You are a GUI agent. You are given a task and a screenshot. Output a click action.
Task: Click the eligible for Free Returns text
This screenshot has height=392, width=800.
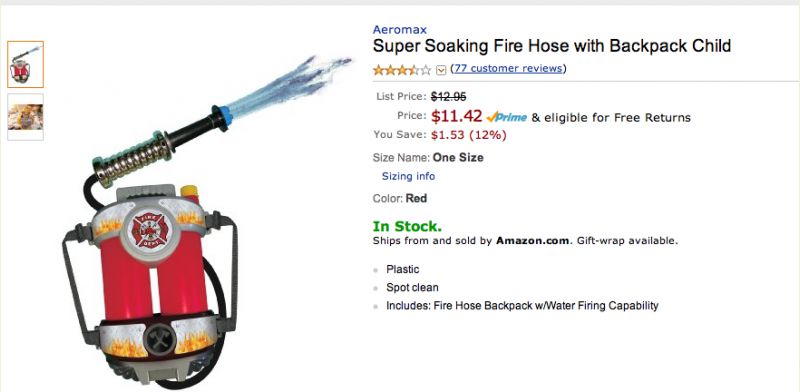coord(611,118)
